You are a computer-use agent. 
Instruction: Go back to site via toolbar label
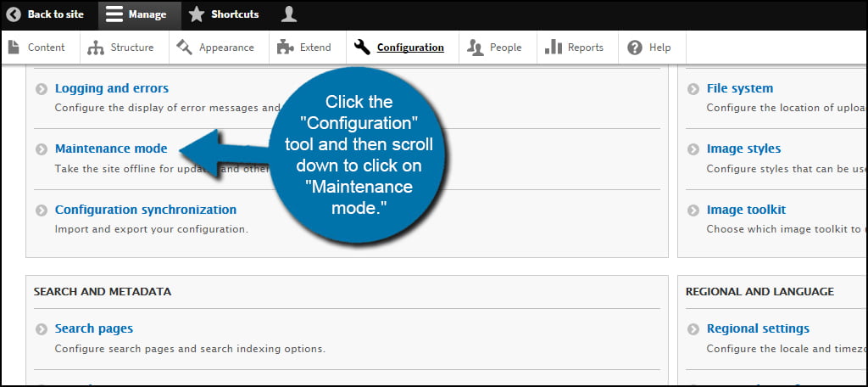click(55, 14)
